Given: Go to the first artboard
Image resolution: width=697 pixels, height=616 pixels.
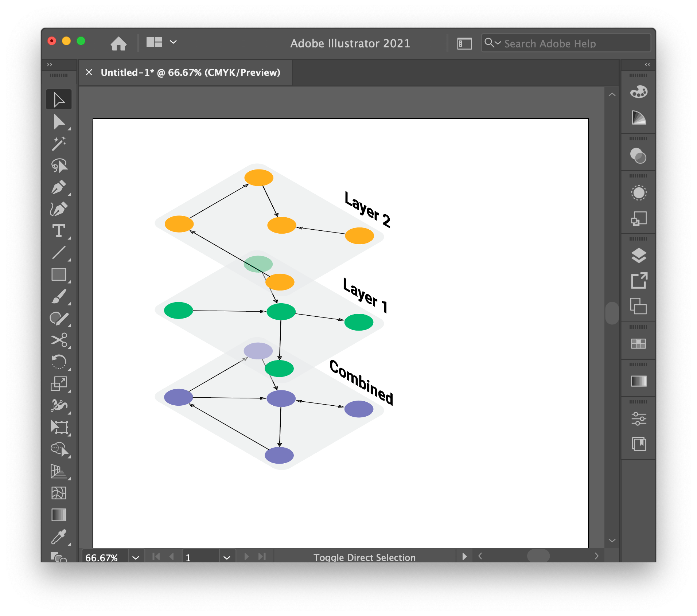Looking at the screenshot, I should click(x=156, y=557).
